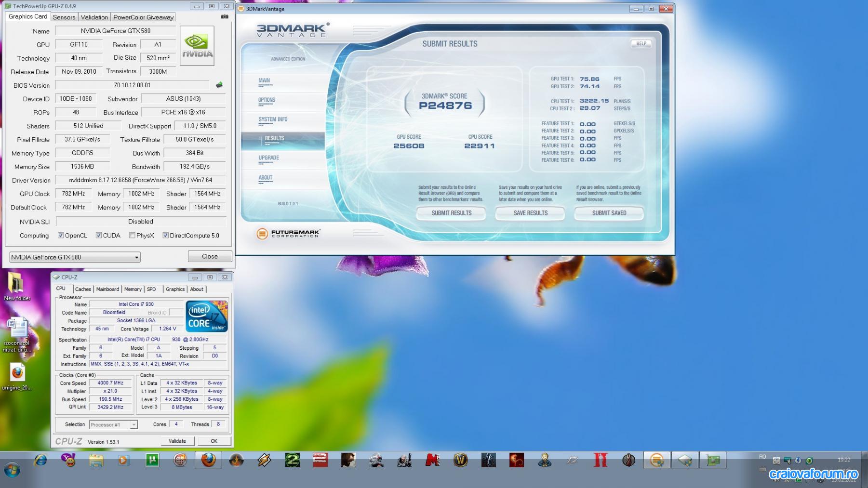Image resolution: width=868 pixels, height=488 pixels.
Task: Toggle the CUDA checkbox in GPU-Z
Action: (x=99, y=236)
